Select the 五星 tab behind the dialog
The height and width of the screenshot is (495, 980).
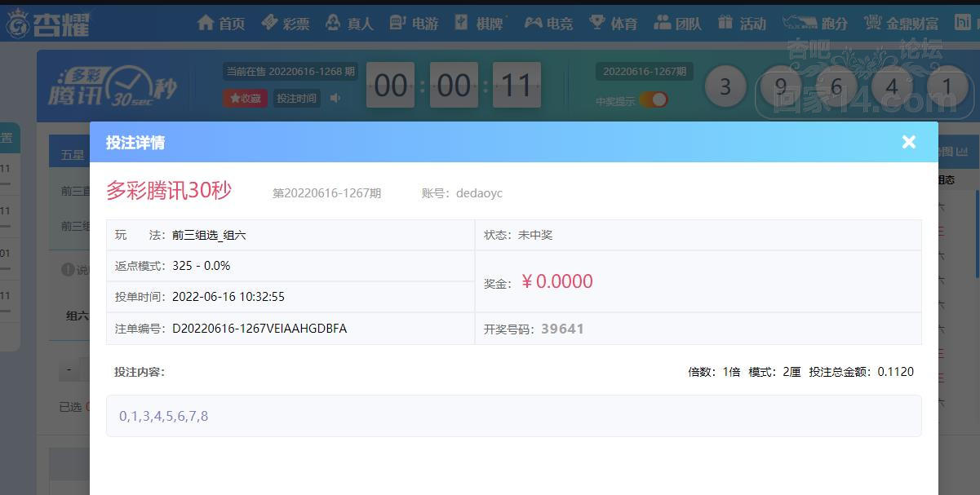coord(71,154)
